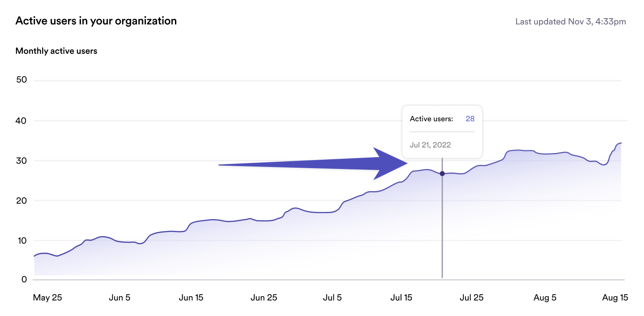Click the 50 y-axis label

coord(21,80)
